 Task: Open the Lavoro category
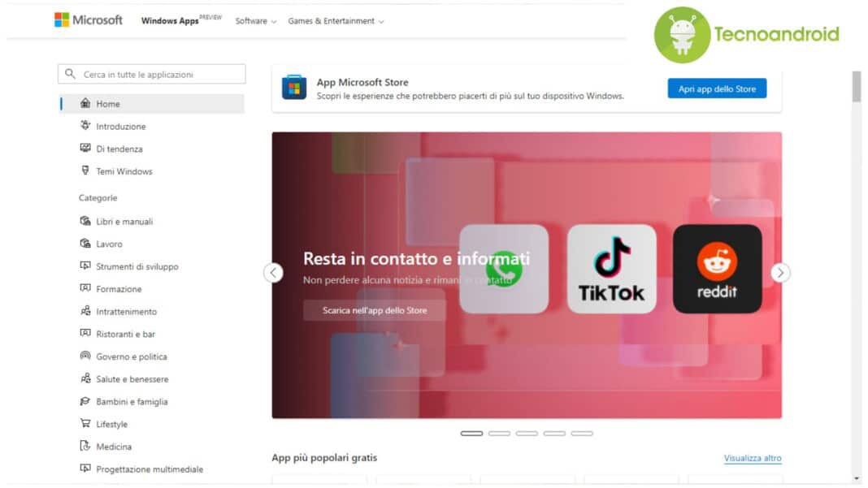(x=109, y=244)
